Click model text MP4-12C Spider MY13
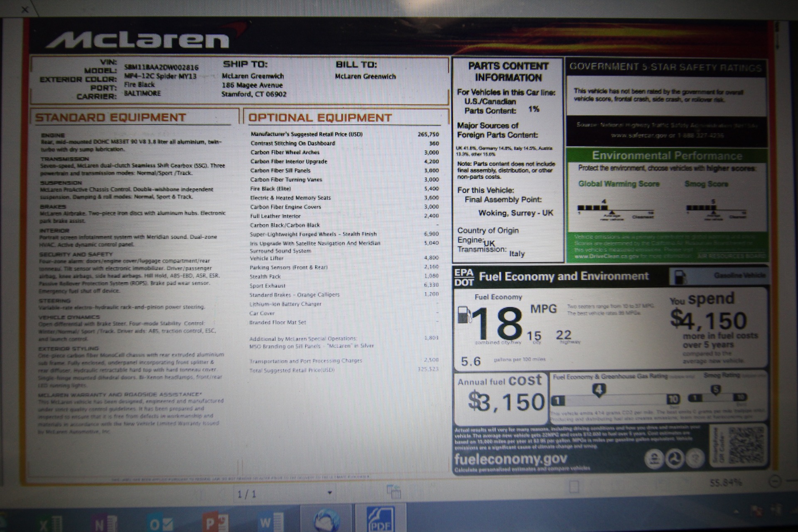The width and height of the screenshot is (798, 532). 160,76
